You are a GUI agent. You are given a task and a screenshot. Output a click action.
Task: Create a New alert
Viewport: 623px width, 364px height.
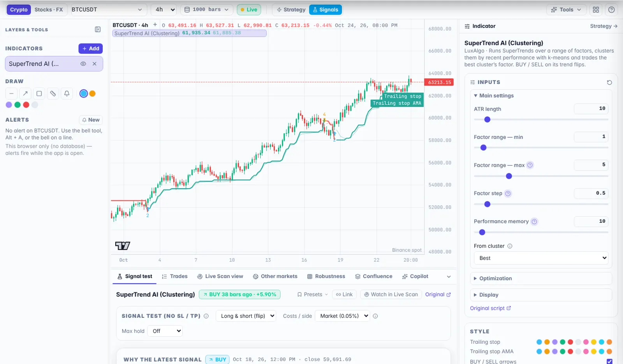coord(91,120)
